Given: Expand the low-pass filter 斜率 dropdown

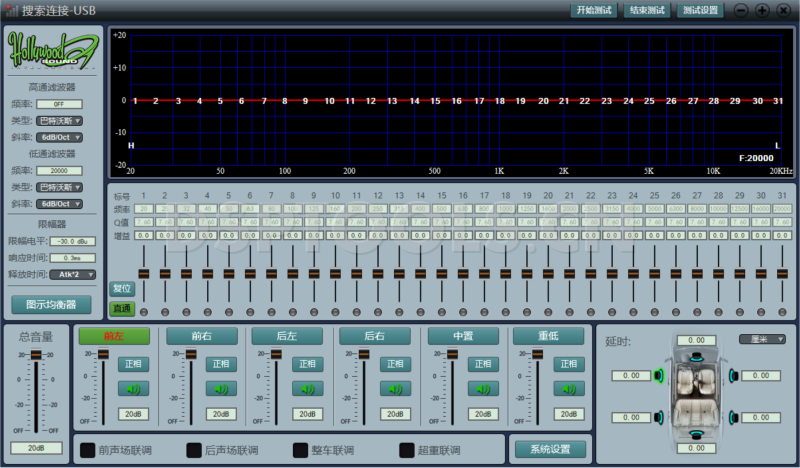Looking at the screenshot, I should [x=60, y=204].
